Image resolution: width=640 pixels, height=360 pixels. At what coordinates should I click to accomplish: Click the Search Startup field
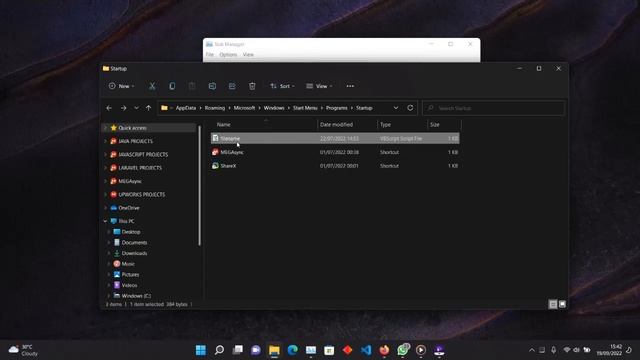point(493,108)
